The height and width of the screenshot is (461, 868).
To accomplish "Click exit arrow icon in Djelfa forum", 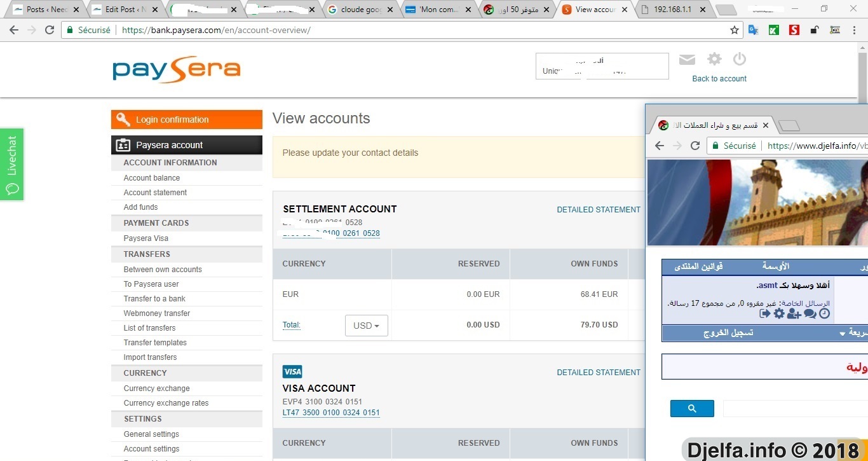I will pyautogui.click(x=764, y=313).
